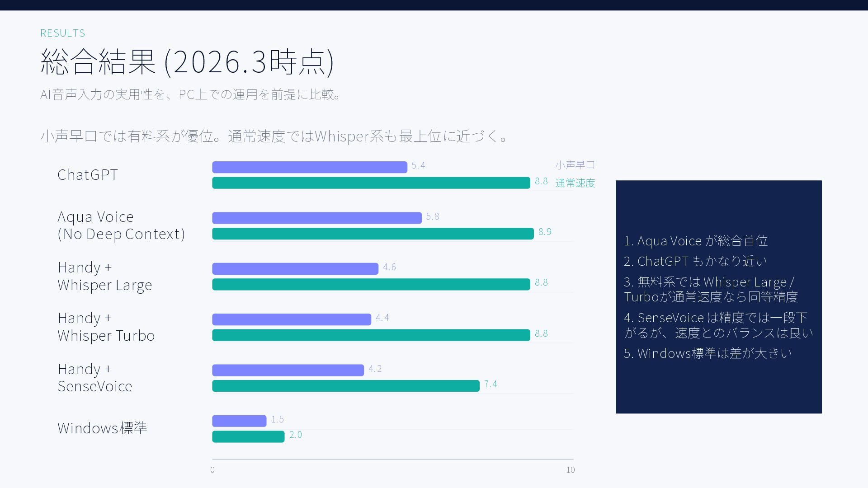This screenshot has width=868, height=488.
Task: Select Aqua Voice green bar 8.9
Action: point(373,234)
